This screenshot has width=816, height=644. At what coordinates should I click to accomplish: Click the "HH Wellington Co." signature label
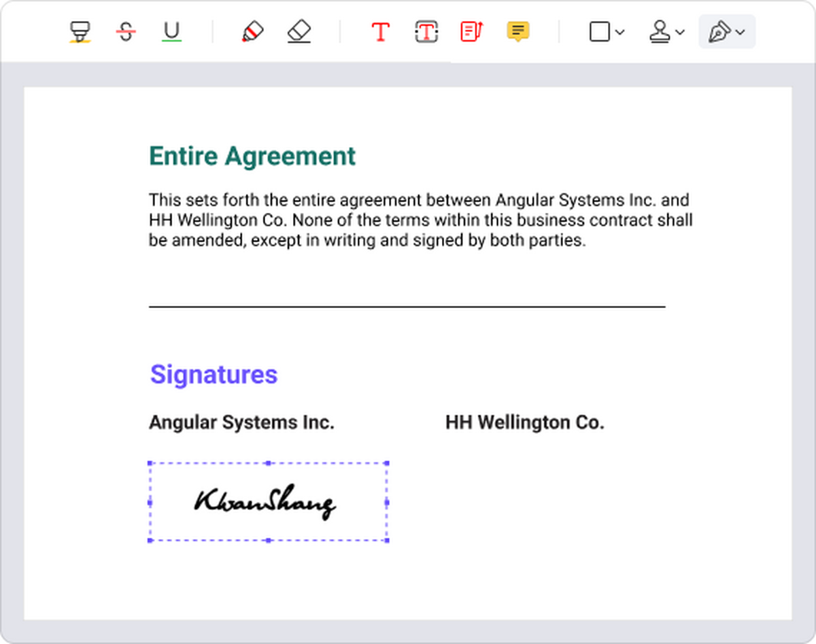(524, 423)
